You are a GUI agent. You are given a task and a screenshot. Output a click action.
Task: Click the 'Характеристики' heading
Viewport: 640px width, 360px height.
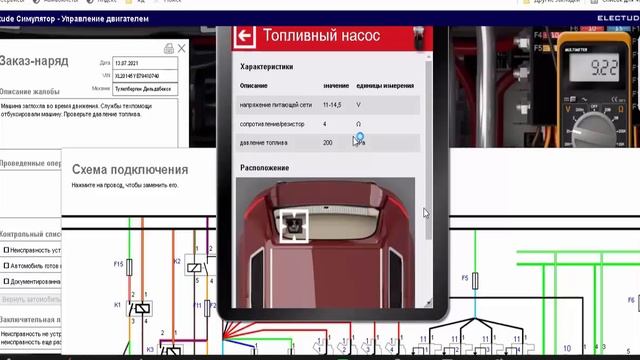(x=267, y=67)
